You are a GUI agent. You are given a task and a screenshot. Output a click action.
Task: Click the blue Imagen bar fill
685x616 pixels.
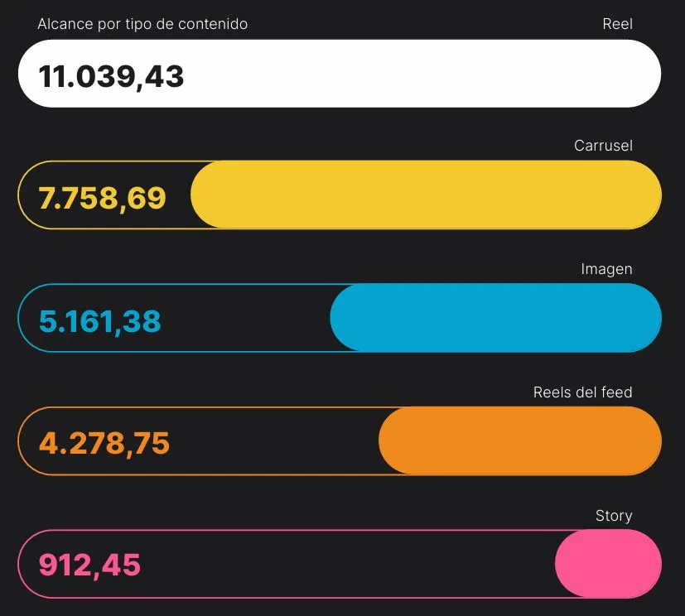coord(496,318)
